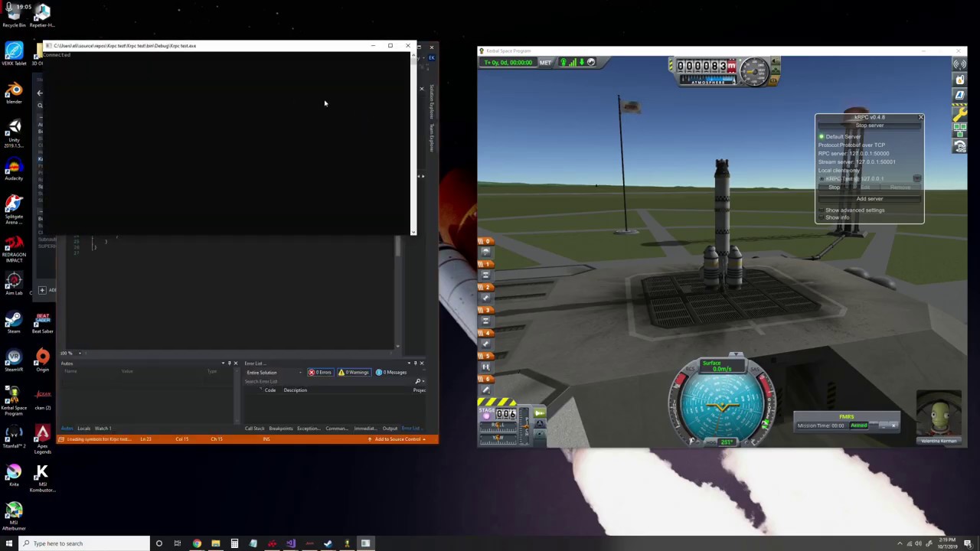Click stage 1 decoupler icon in staging list

tap(485, 275)
